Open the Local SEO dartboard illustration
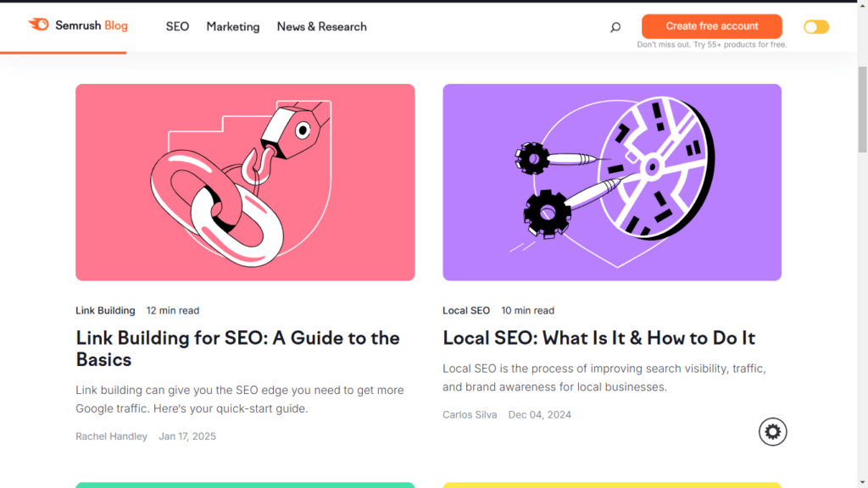Viewport: 868px width, 488px height. [611, 182]
